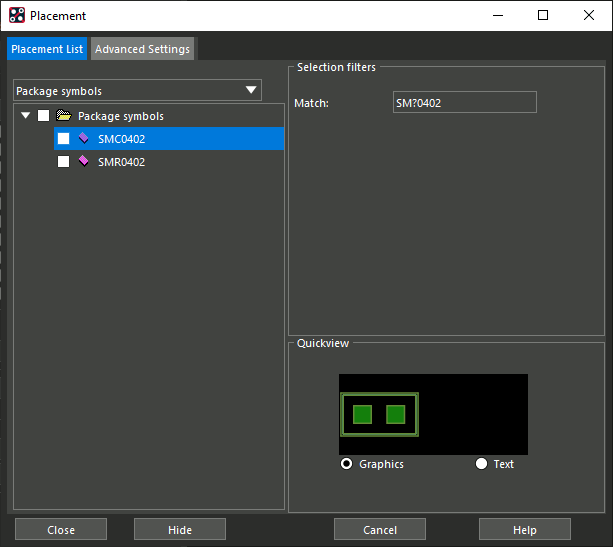The width and height of the screenshot is (613, 547).
Task: Click the Hide button
Action: 180,529
